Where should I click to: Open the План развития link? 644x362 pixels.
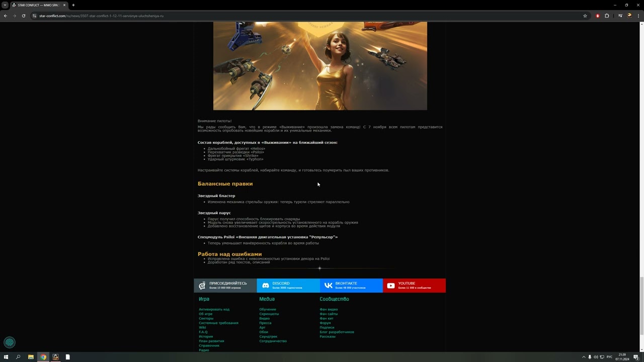(211, 341)
